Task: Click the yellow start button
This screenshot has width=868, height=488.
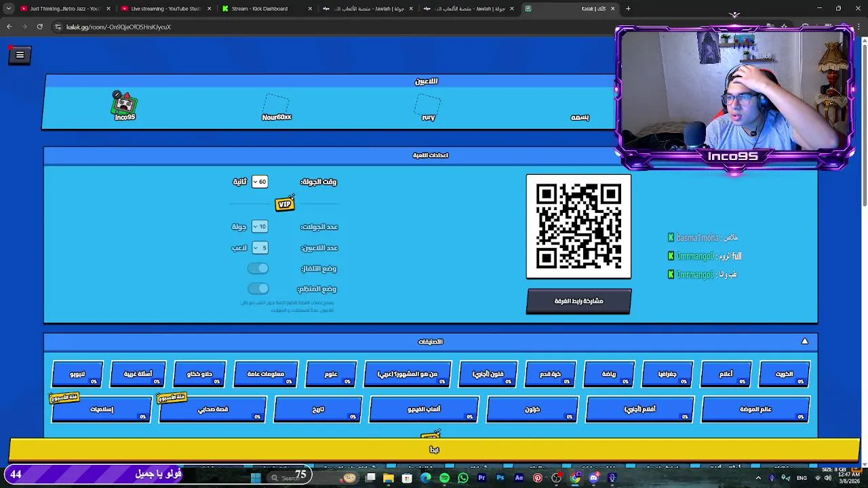Action: (434, 449)
